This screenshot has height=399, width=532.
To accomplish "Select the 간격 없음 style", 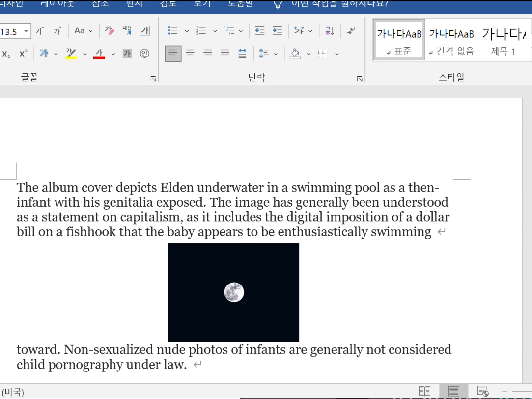I will tap(451, 40).
